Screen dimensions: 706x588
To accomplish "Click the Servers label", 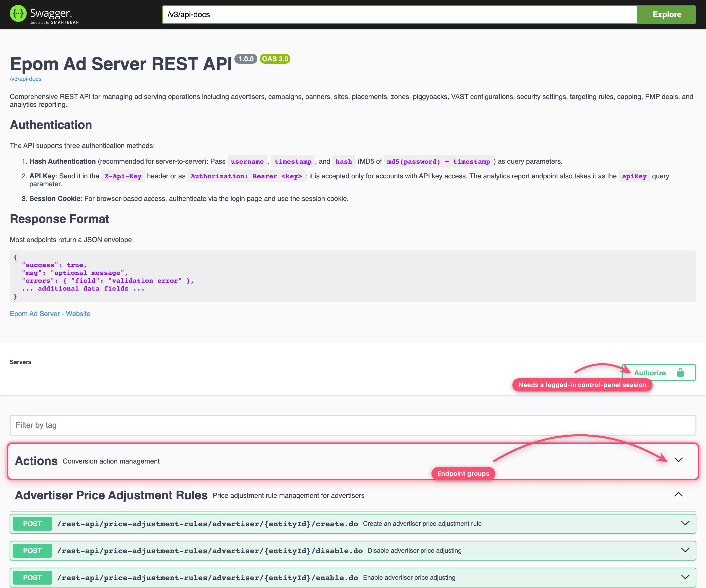I will 21,362.
